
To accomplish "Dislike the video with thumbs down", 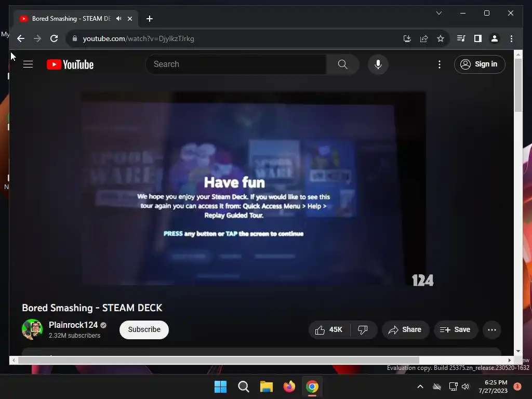I will point(363,330).
